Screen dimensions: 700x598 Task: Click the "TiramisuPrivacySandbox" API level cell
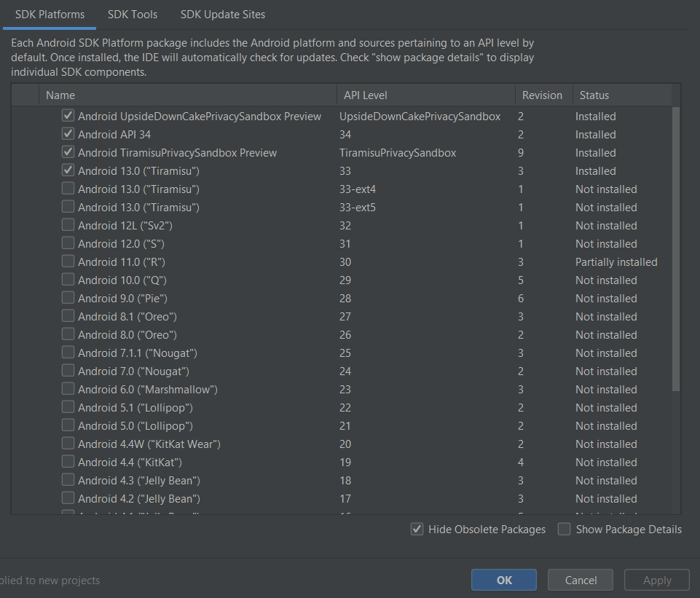point(398,153)
